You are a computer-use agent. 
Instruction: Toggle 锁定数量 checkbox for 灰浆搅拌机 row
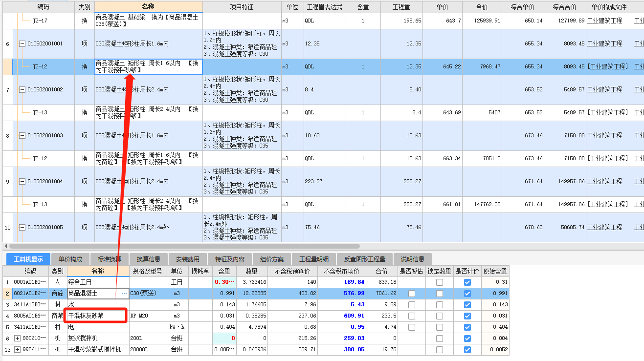click(440, 339)
